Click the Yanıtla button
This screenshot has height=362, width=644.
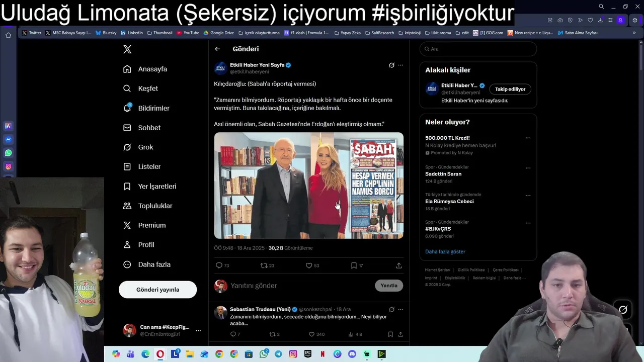[x=389, y=286]
